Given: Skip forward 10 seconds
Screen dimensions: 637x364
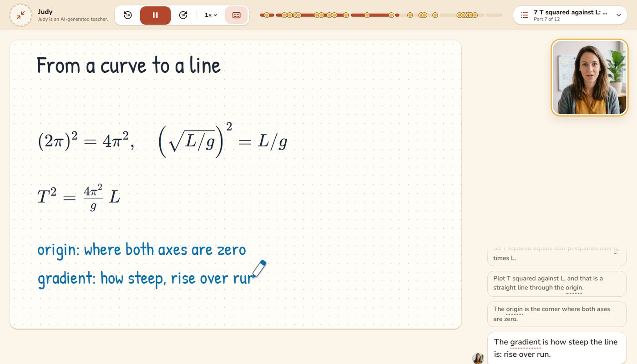Looking at the screenshot, I should [x=183, y=15].
